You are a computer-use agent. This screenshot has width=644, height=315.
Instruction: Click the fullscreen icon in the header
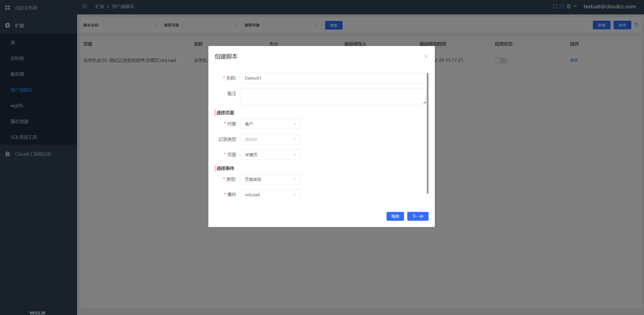pos(555,6)
